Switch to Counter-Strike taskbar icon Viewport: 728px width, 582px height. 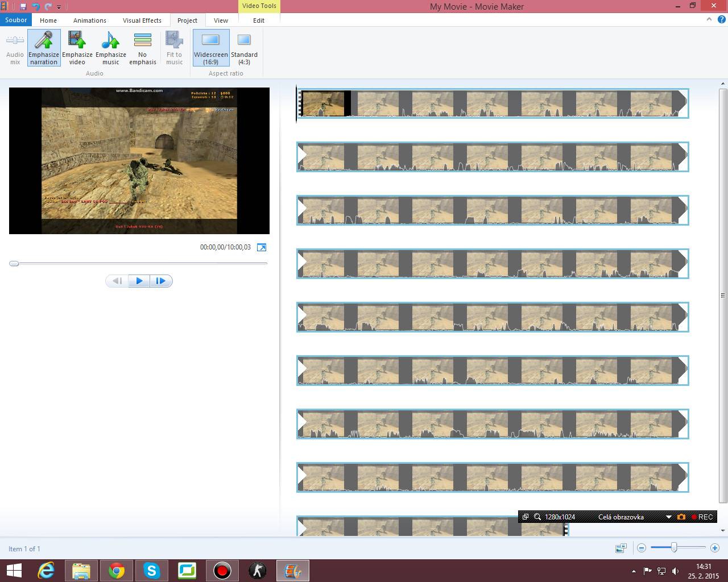[x=258, y=571]
